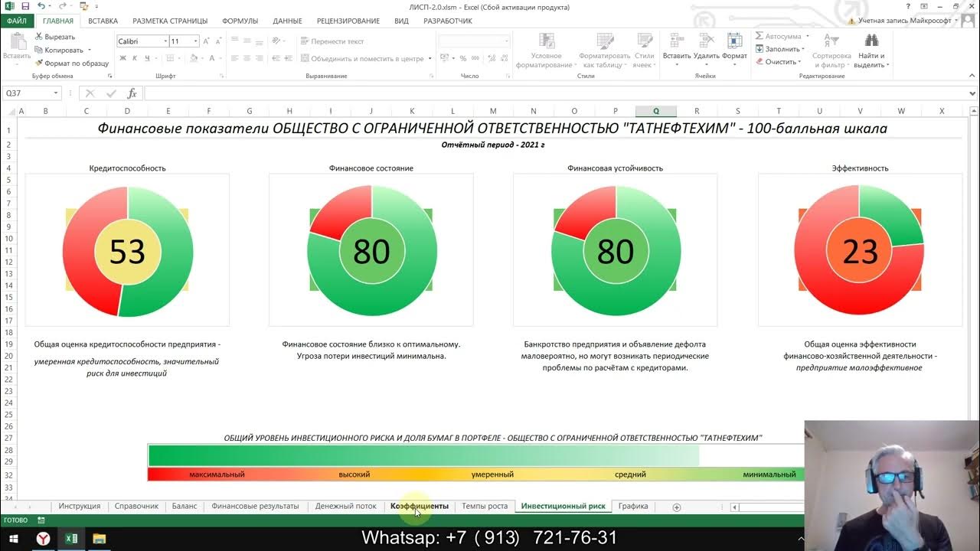Screen dimensions: 980x551
Task: Switch to ДАННЫЕ ribbon tab
Action: tap(287, 21)
